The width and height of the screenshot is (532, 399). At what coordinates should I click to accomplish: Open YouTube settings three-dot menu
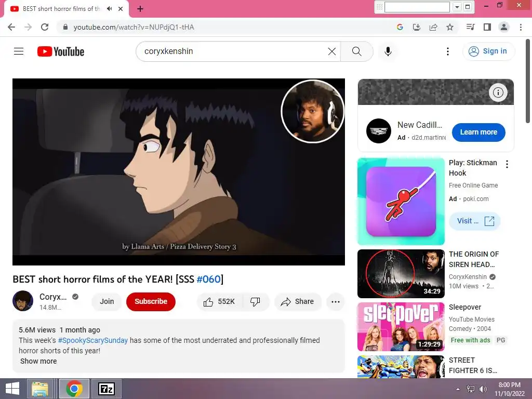tap(447, 51)
